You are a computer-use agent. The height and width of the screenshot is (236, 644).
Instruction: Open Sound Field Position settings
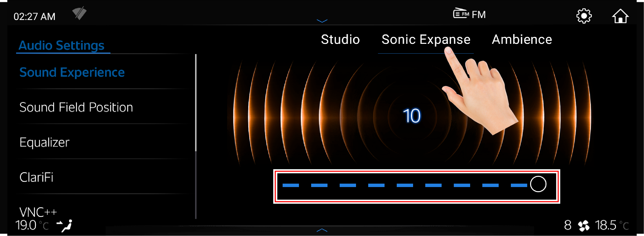coord(76,107)
